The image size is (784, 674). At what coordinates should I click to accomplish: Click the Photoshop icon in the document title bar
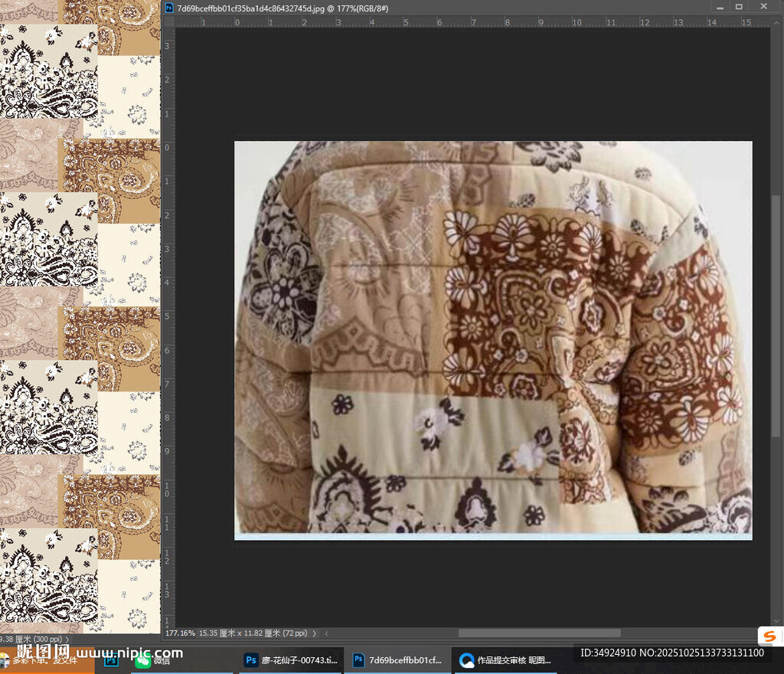coord(169,7)
